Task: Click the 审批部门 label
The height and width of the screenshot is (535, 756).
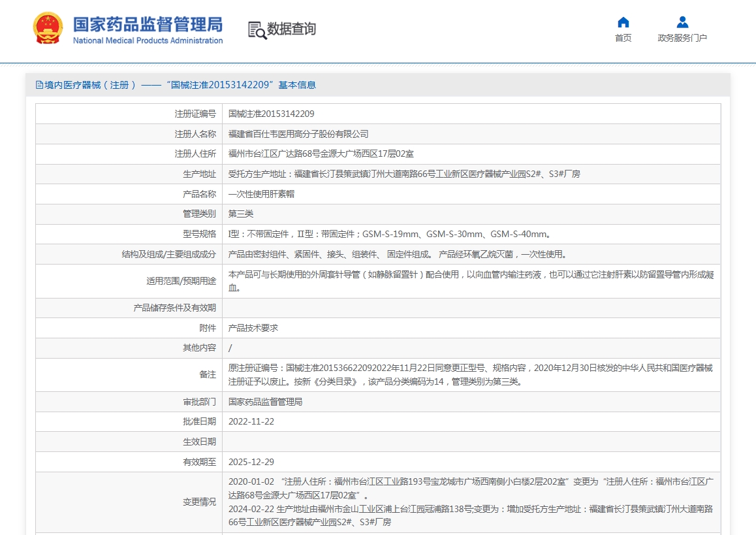Action: pos(200,402)
